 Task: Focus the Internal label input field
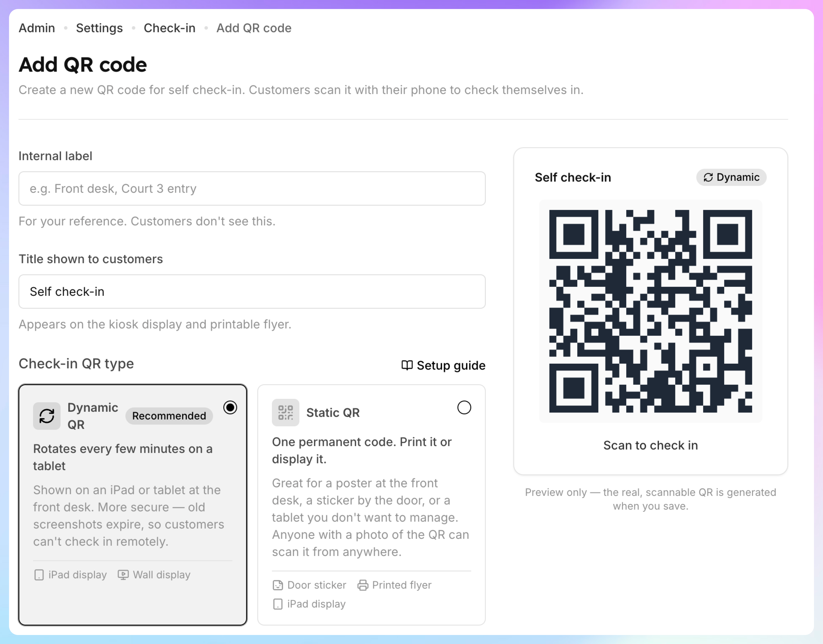pos(252,188)
